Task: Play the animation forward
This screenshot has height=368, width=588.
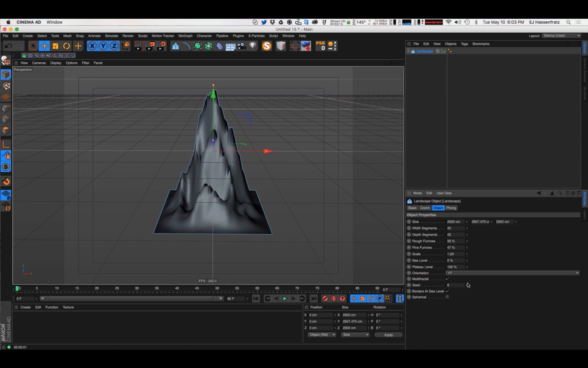Action: click(284, 299)
